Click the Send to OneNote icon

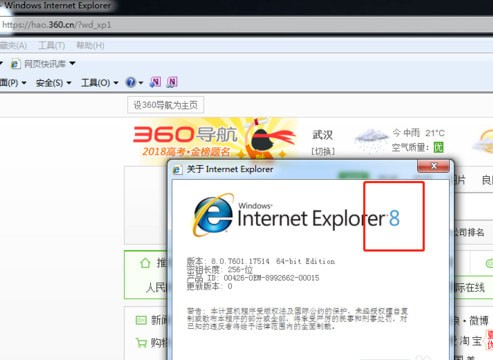point(155,82)
